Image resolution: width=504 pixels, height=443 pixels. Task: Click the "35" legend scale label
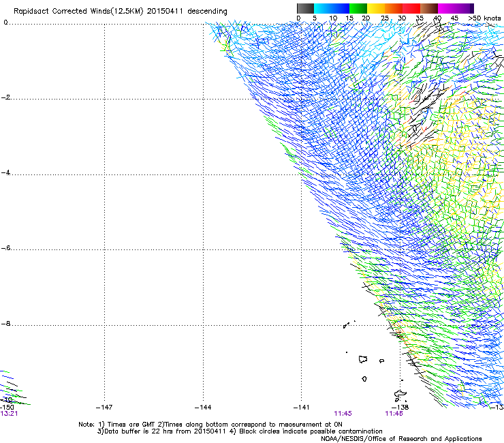(420, 18)
